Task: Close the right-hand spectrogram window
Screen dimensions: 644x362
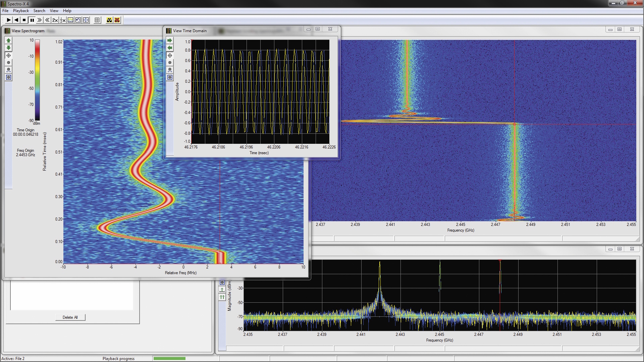Action: click(632, 29)
